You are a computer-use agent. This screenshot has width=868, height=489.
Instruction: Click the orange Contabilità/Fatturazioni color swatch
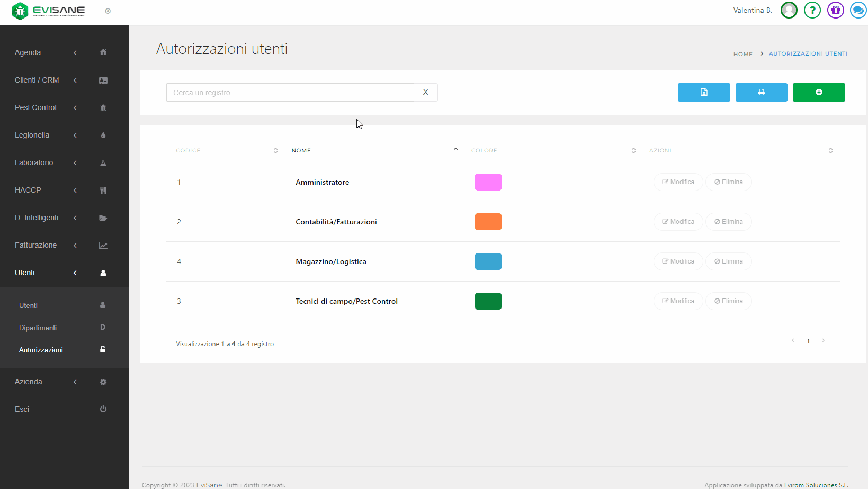pos(488,222)
